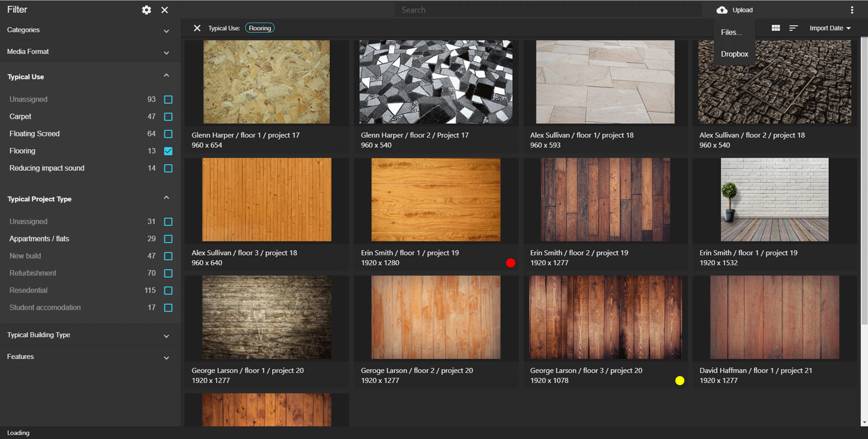Check the New build checkbox
868x439 pixels.
tap(168, 256)
